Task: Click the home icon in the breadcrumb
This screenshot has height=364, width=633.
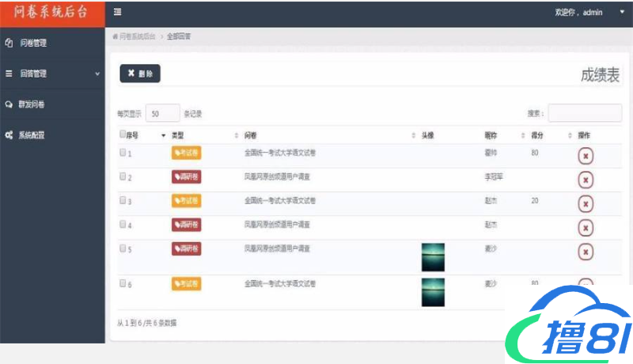Action: pyautogui.click(x=116, y=36)
